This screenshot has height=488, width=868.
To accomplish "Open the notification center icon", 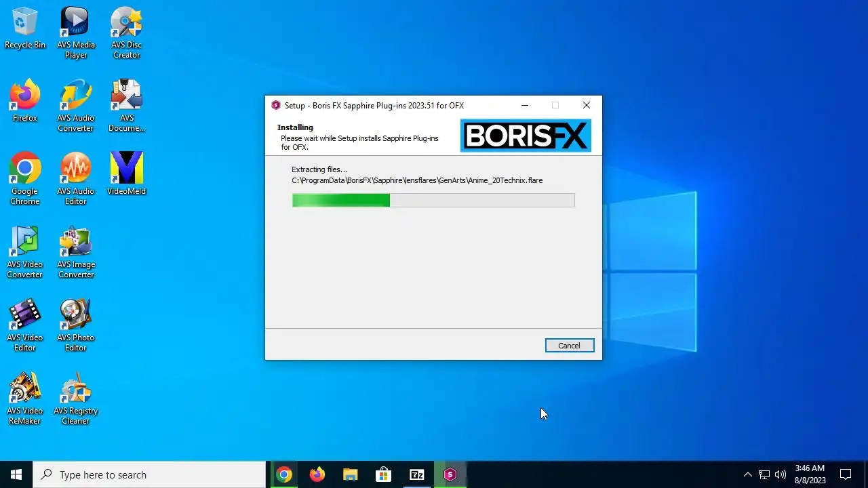I will point(846,474).
